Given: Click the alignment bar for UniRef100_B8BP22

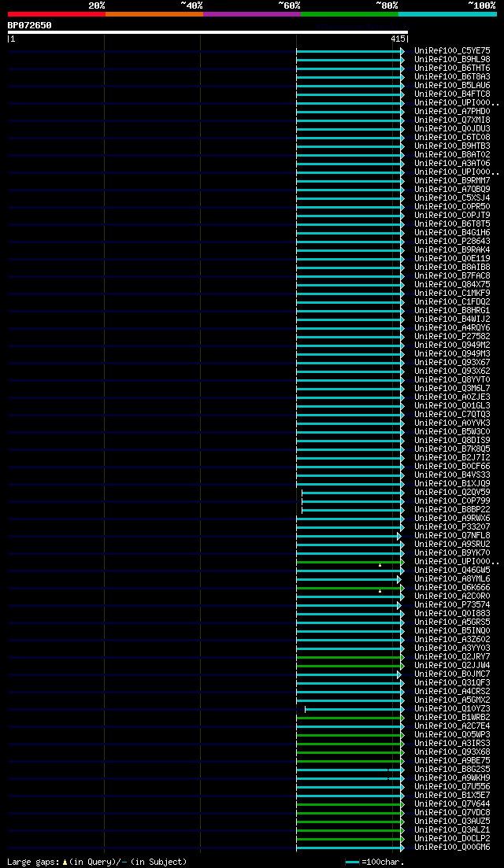Looking at the screenshot, I should (x=354, y=509).
